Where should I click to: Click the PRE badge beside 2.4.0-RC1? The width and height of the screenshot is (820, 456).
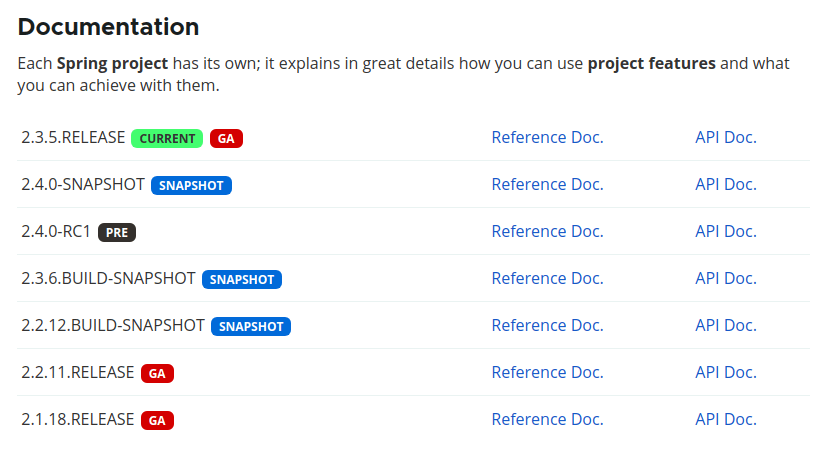click(117, 233)
